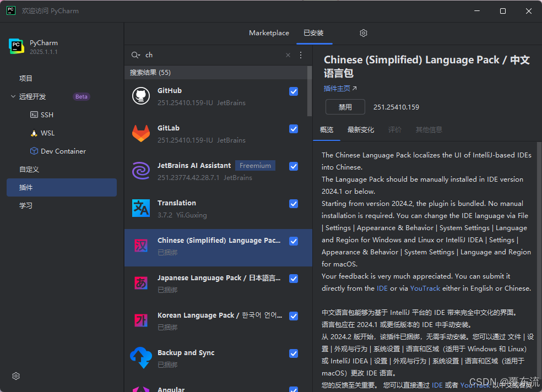Select the Backup and Sync row title
542x392 pixels.
point(186,352)
